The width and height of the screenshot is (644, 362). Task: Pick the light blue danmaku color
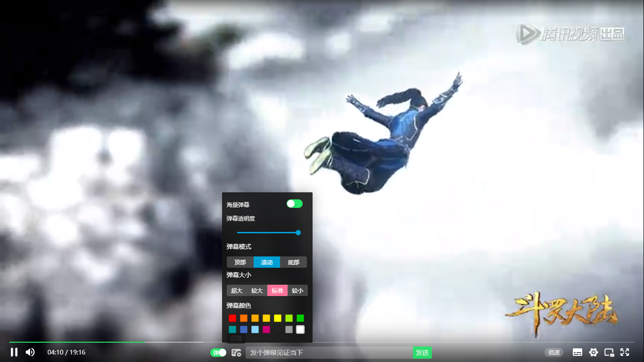click(255, 329)
